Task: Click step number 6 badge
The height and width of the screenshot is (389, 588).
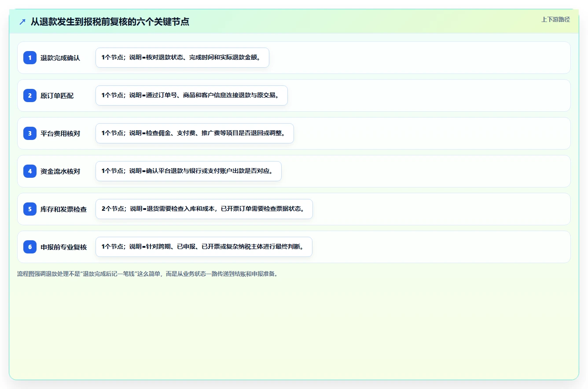Action: point(30,246)
